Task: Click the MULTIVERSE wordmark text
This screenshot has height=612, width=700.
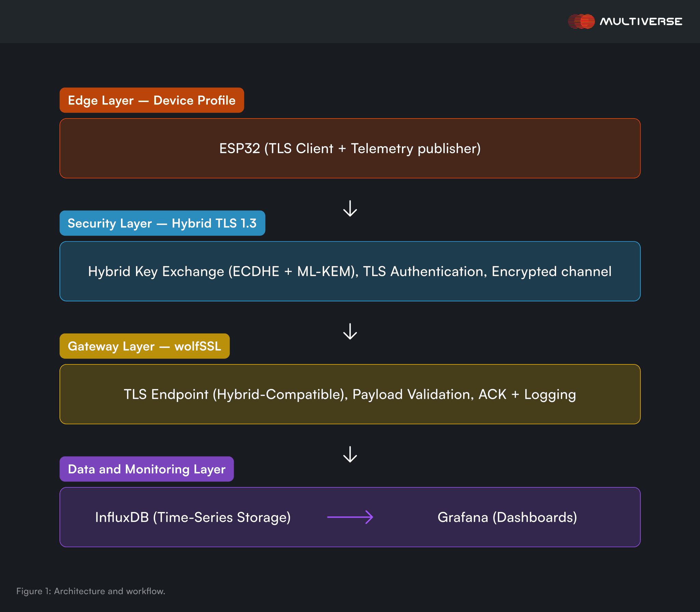Action: pos(641,22)
